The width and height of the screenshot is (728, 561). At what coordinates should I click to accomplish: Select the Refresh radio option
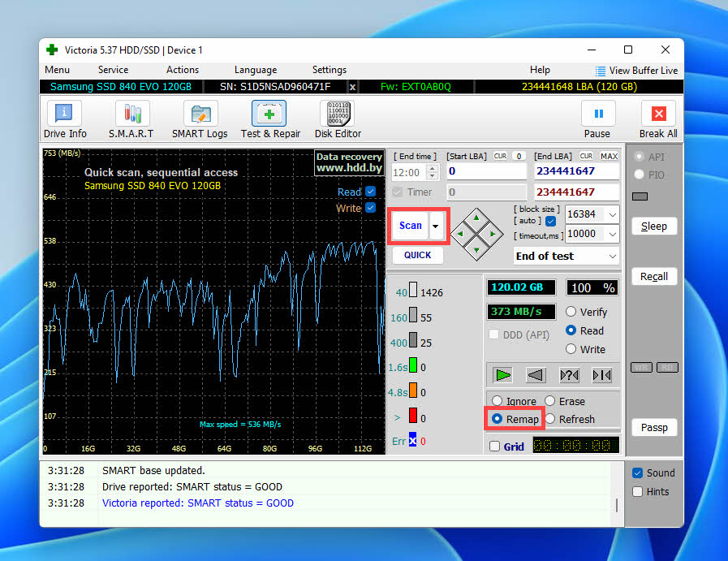(549, 418)
